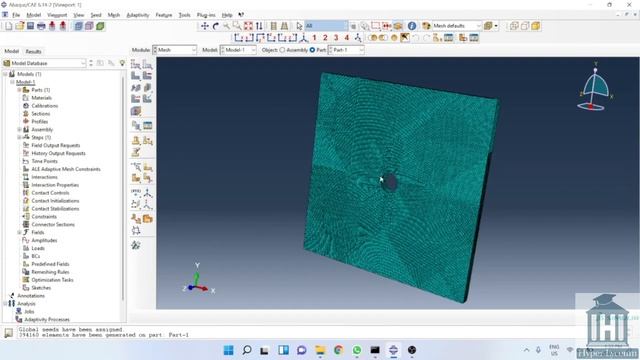Open the Mesh menu
640x360 pixels.
[x=114, y=15]
